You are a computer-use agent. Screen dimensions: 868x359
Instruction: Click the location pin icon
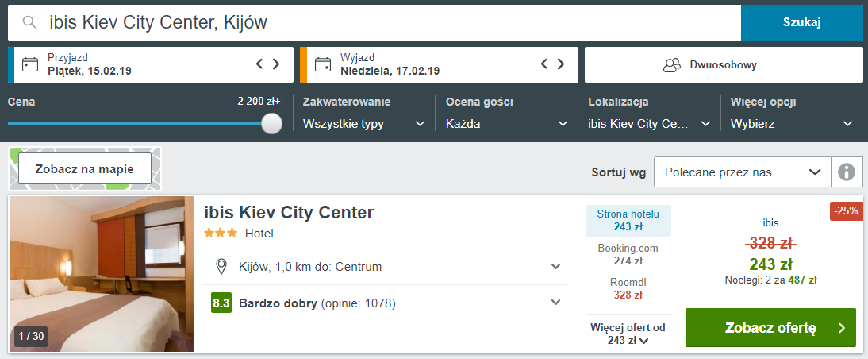point(221,267)
